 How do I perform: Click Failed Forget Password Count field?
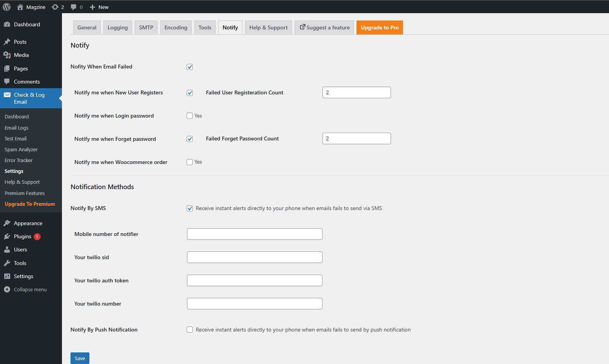357,138
